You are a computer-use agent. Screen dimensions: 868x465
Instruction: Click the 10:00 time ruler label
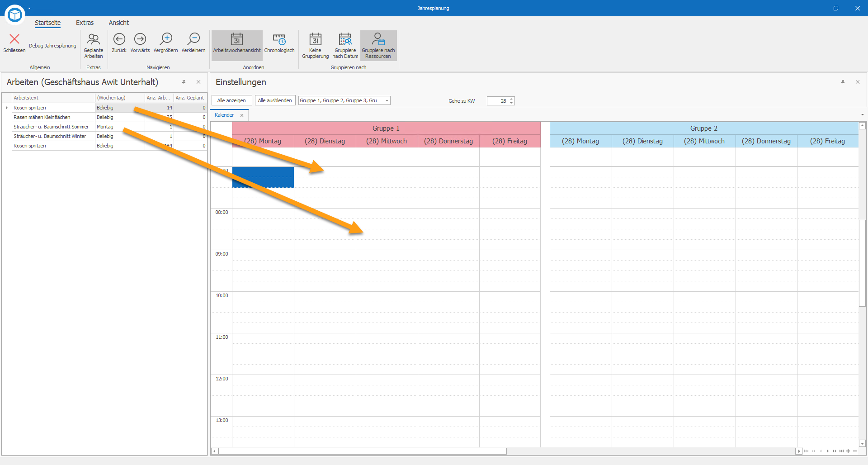pos(222,295)
